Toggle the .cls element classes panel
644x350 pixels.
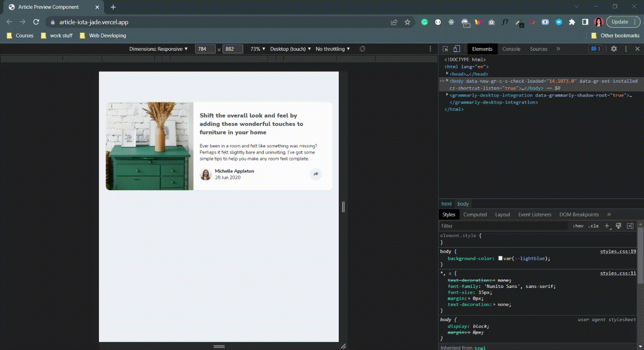tap(594, 226)
